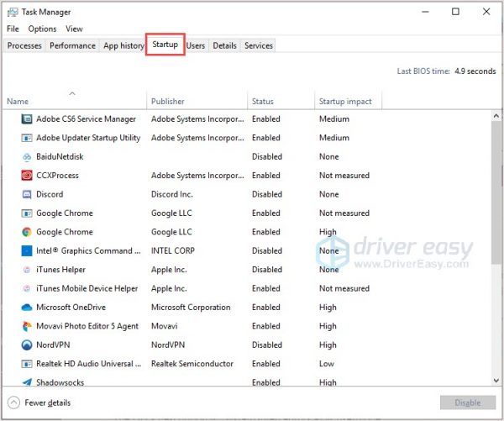
Task: Click the iTunes Helper icon
Action: 27,270
